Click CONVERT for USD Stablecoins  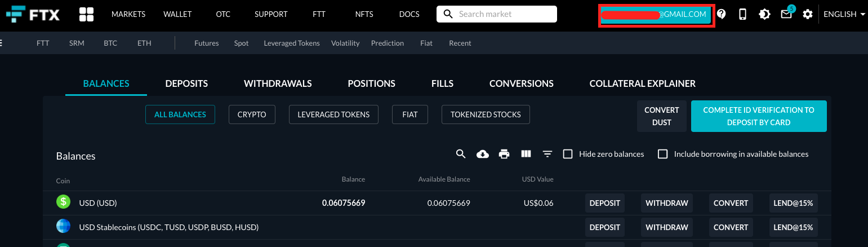[731, 227]
